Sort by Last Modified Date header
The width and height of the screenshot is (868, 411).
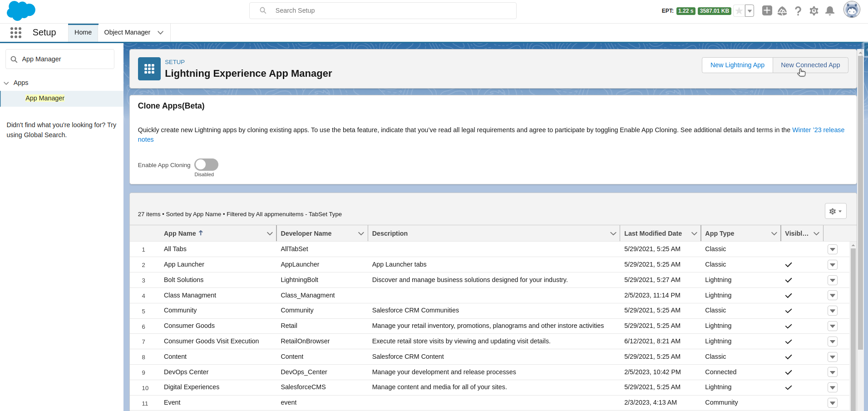653,233
